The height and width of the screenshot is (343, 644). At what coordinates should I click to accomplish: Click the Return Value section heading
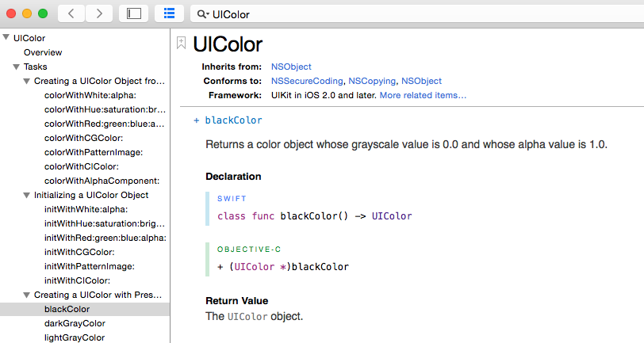(x=237, y=301)
